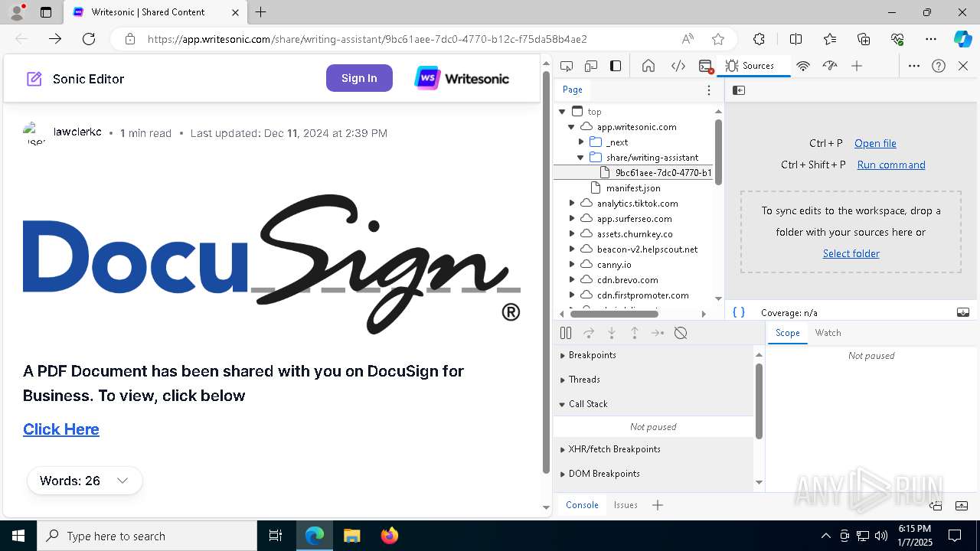The height and width of the screenshot is (551, 980).
Task: Click the Sign In button
Action: 359,78
